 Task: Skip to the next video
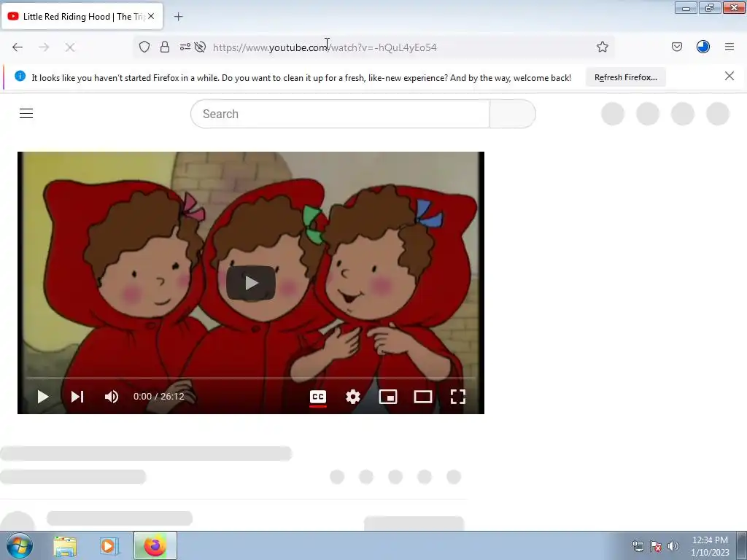click(x=77, y=397)
